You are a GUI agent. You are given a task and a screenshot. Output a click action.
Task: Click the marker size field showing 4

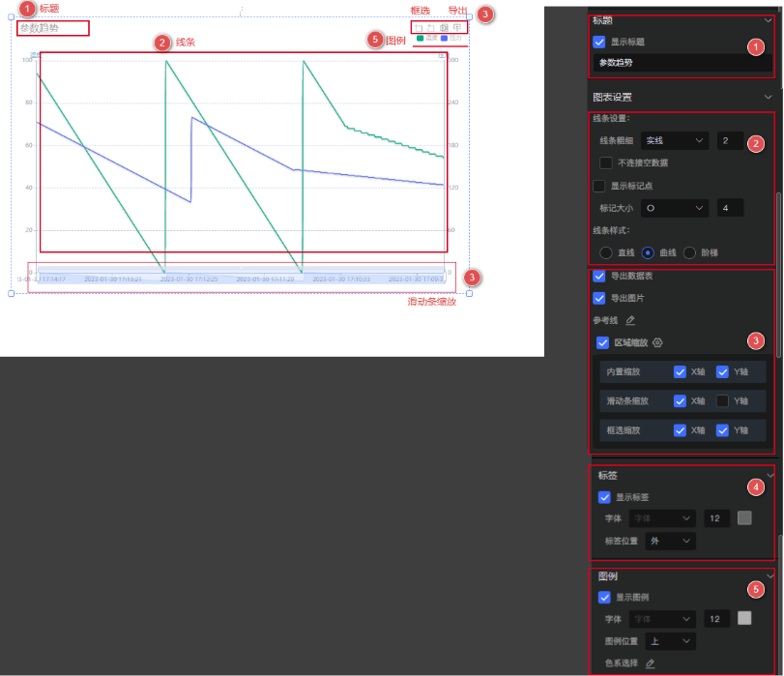coord(730,208)
